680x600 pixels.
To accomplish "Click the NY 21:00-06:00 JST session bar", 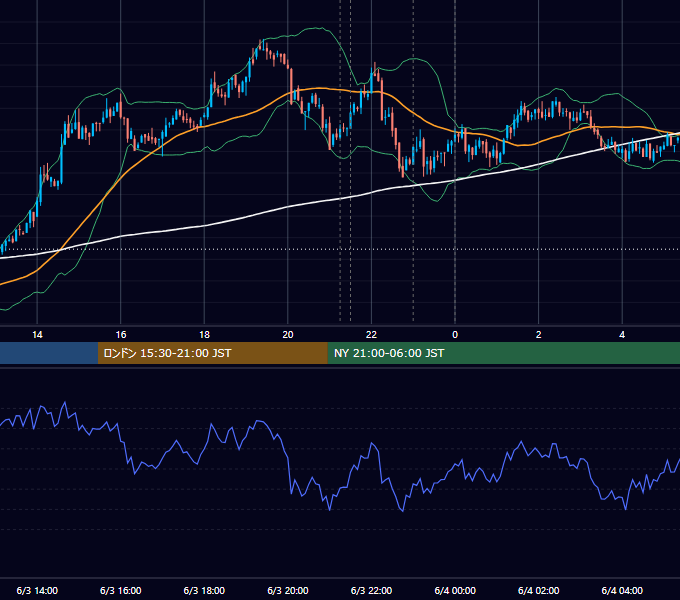I will click(x=503, y=353).
